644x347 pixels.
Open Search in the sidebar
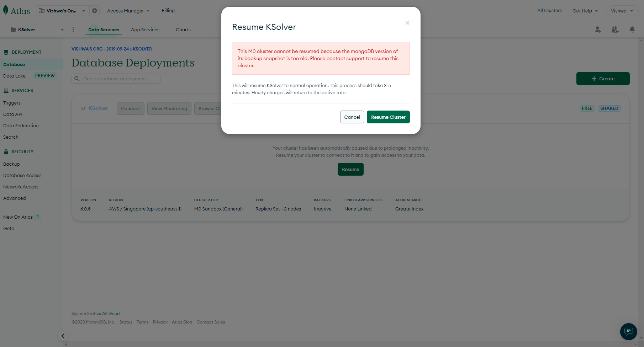pos(11,137)
